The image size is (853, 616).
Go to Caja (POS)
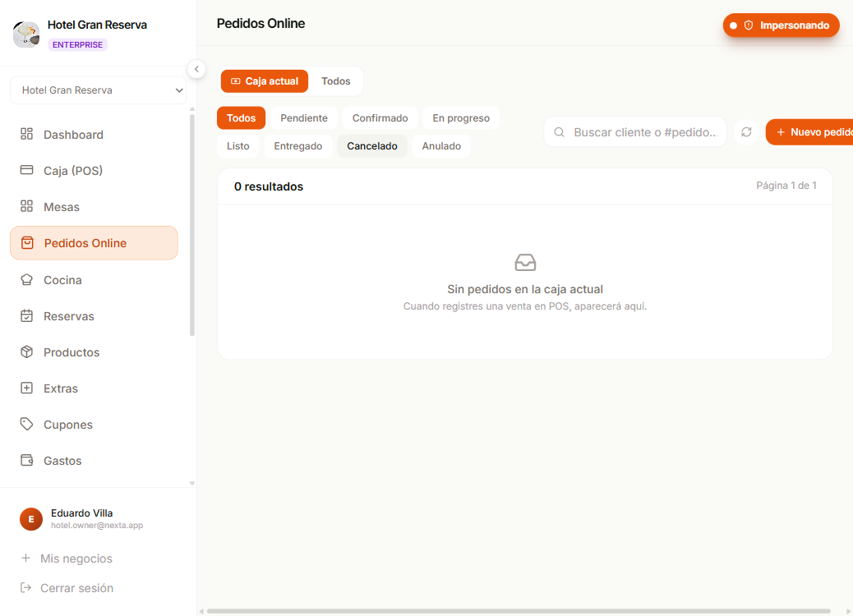(95, 171)
